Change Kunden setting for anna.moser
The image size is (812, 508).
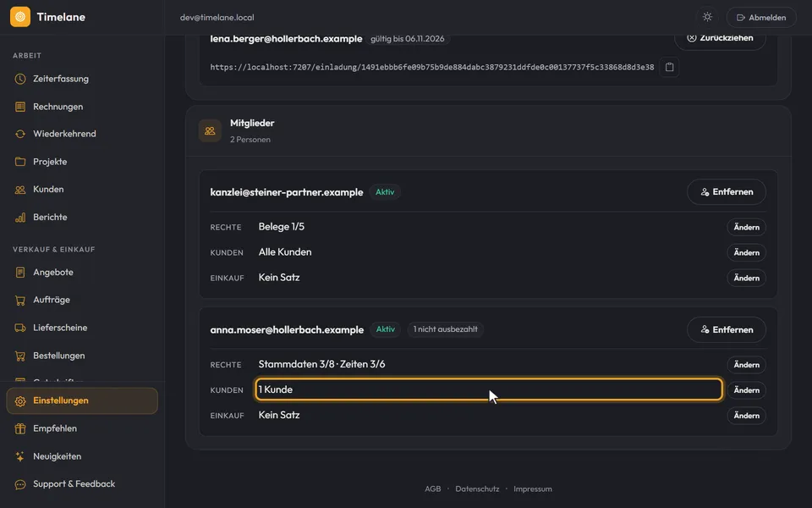[746, 389]
